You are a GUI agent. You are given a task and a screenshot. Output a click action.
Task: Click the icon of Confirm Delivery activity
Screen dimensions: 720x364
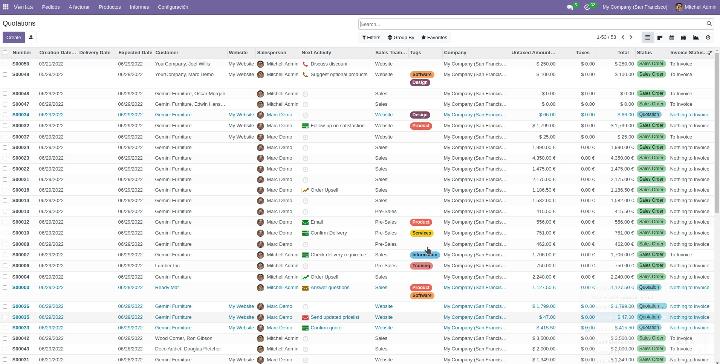click(305, 233)
